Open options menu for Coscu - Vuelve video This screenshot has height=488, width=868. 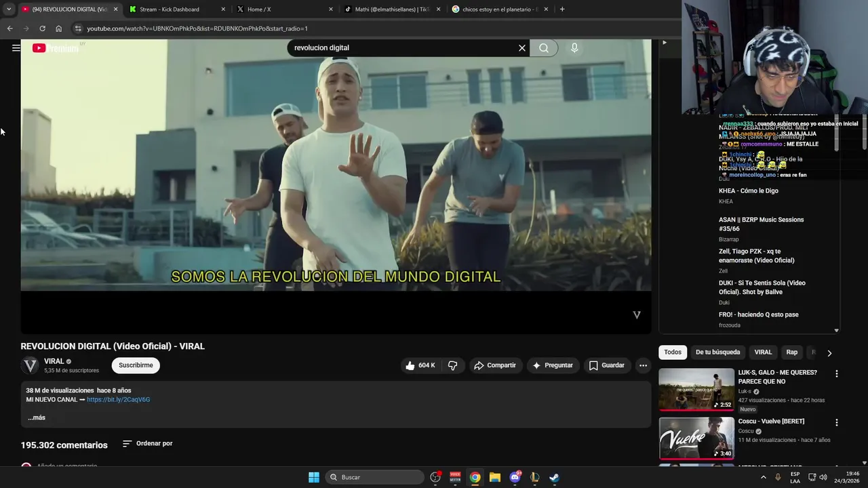click(836, 422)
